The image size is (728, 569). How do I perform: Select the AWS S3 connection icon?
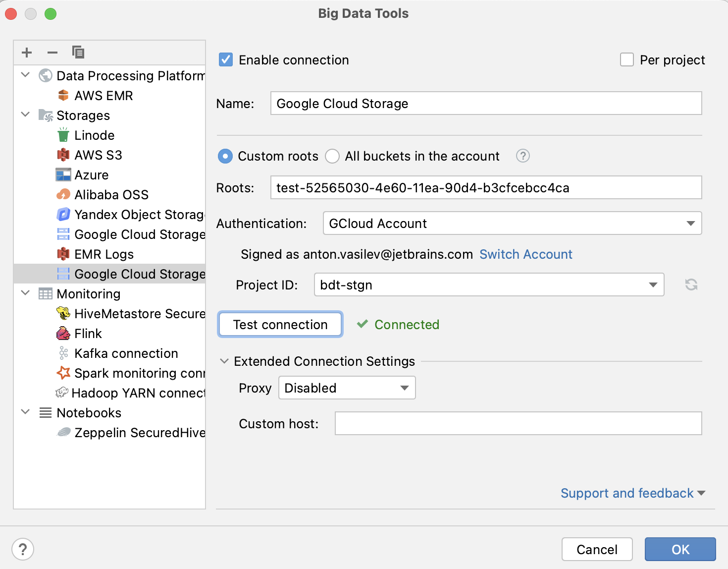tap(64, 155)
